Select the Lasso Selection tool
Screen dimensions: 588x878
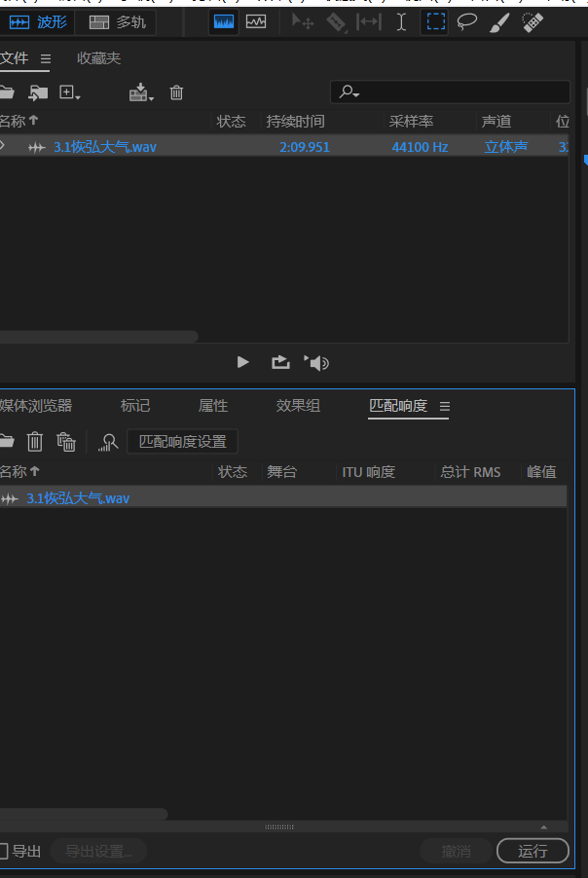pos(467,22)
